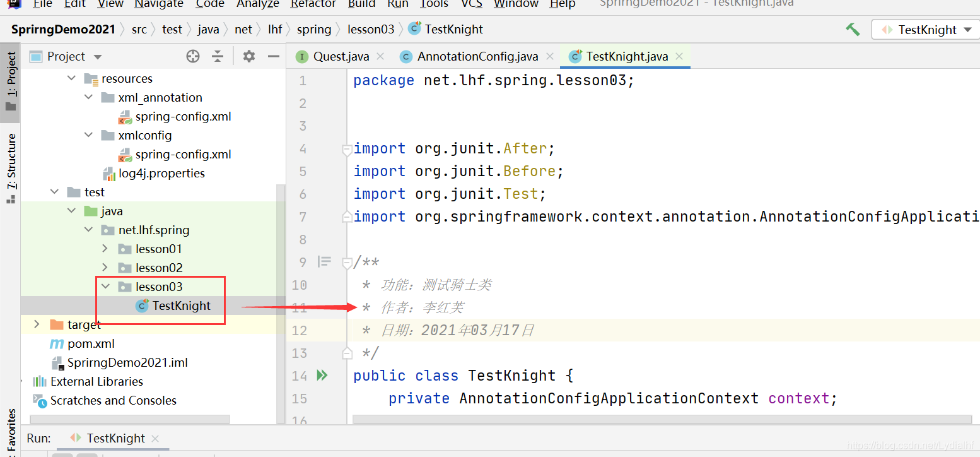980x457 pixels.
Task: Select spring-config.xml under xml_annotation
Action: [x=183, y=117]
